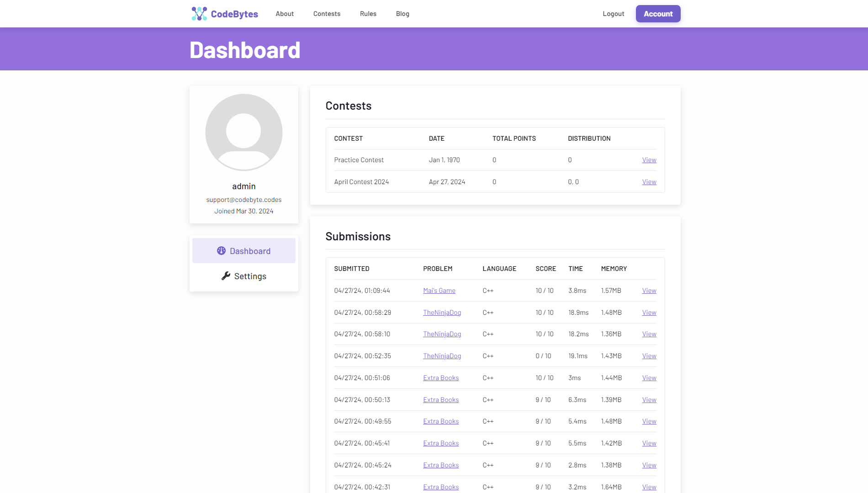Click the admin profile avatar image
Viewport: 868px width, 493px height.
click(243, 133)
